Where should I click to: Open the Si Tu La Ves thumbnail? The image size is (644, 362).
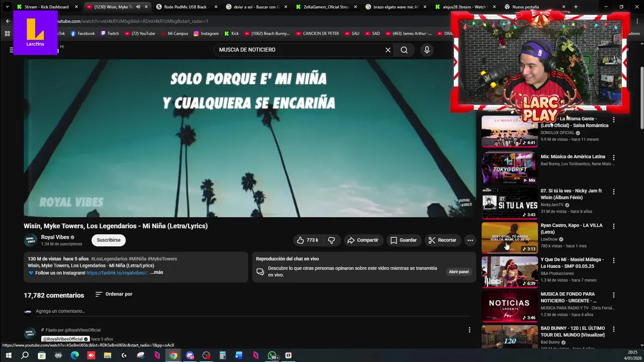coord(510,203)
